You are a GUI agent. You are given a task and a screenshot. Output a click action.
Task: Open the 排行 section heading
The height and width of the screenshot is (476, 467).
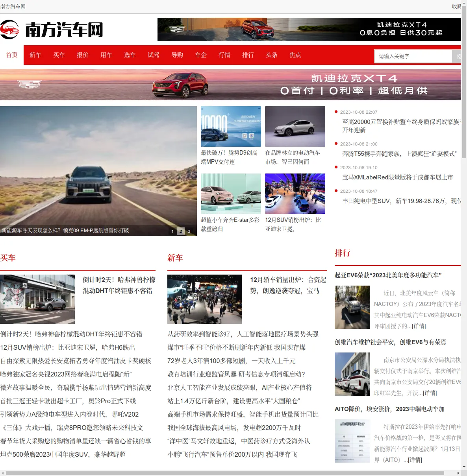[343, 253]
